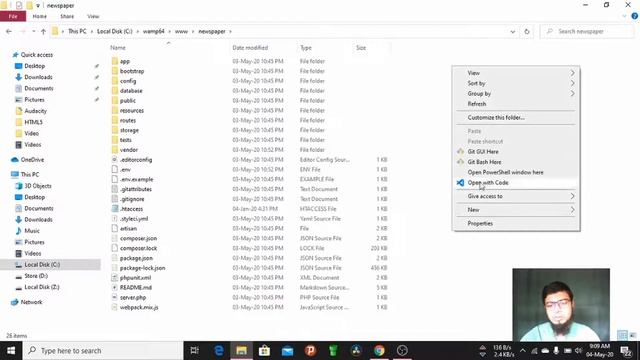Select Quick access in the navigation pane
This screenshot has width=640, height=360.
point(37,55)
